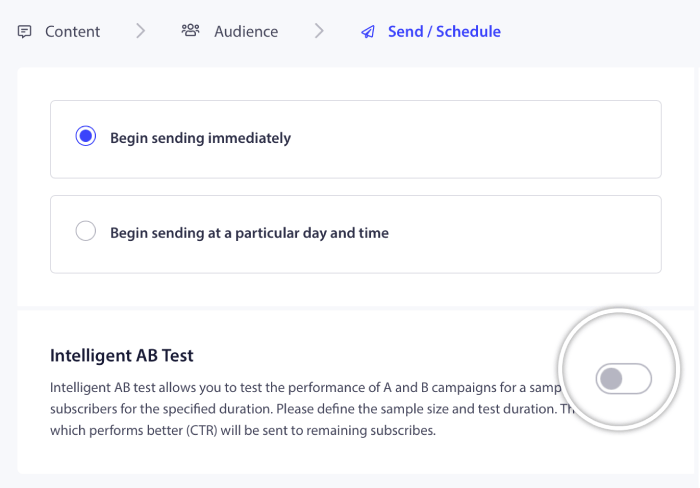This screenshot has width=700, height=488.
Task: Choose the particular day and time radio button
Action: [86, 232]
